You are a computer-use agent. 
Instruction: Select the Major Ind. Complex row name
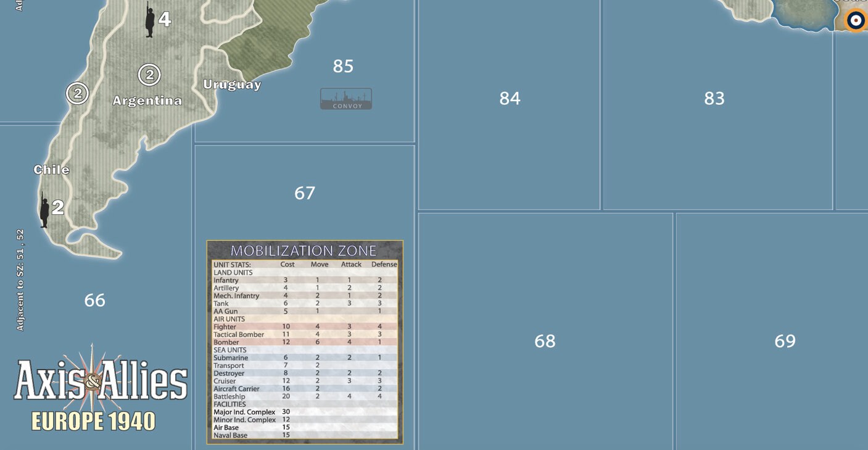point(244,412)
